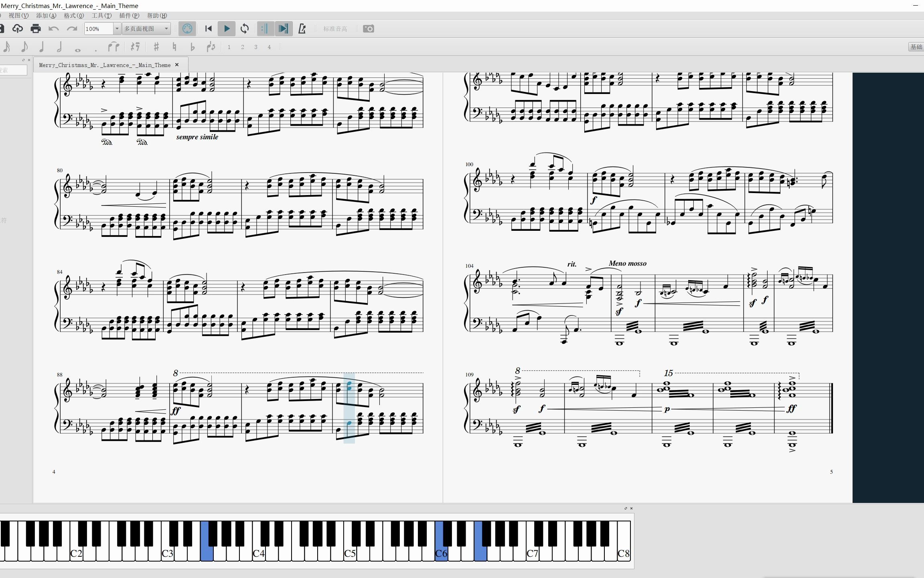Select voice 3

click(x=256, y=47)
